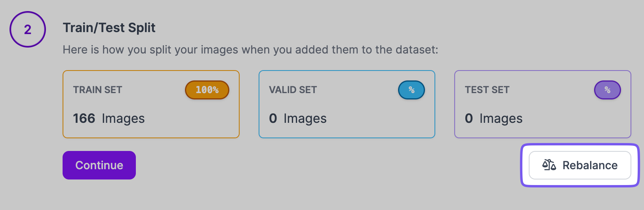
Task: Click the split description text line
Action: pyautogui.click(x=250, y=50)
